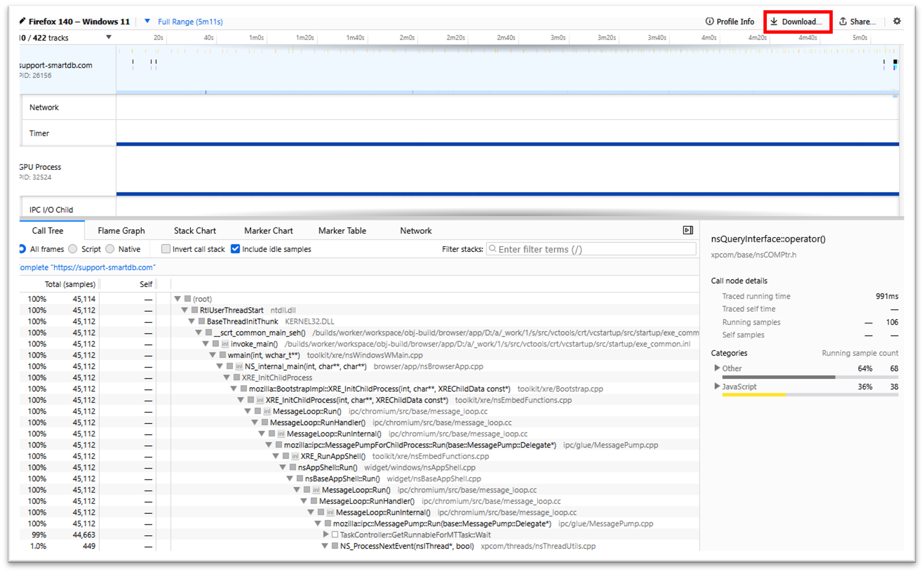Select the wmain(int, wchar_t**) row
924x573 pixels.
coord(359,355)
